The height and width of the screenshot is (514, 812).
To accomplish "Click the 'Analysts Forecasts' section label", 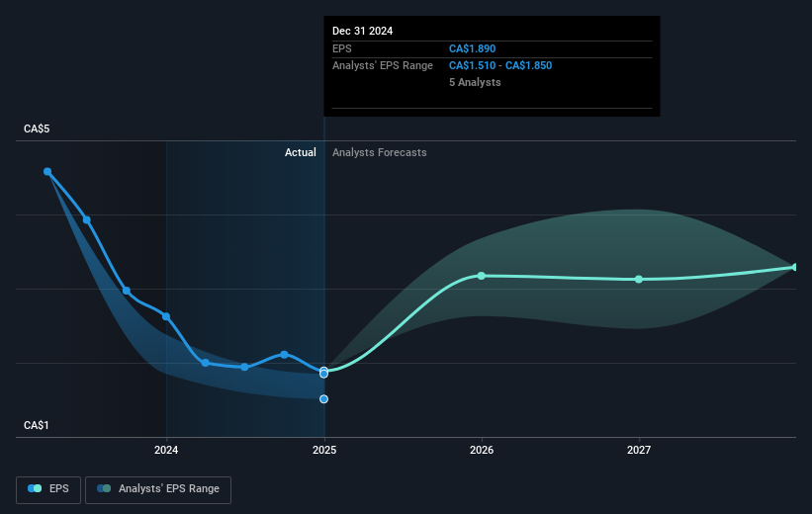I will coord(380,152).
